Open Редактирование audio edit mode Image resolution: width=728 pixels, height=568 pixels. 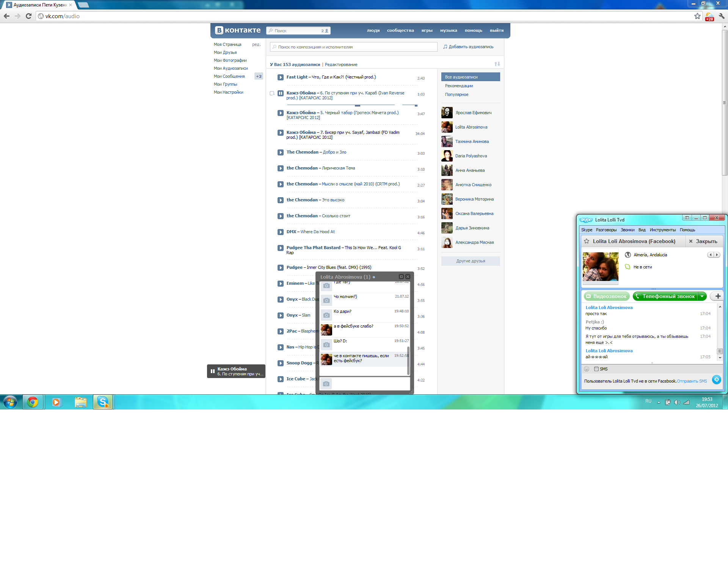(341, 65)
